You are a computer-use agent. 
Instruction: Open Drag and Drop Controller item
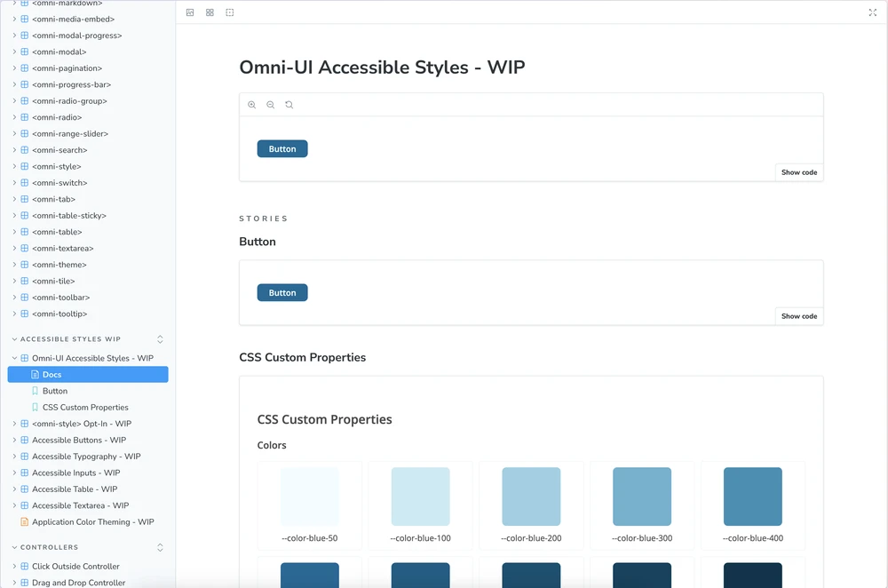click(x=78, y=583)
